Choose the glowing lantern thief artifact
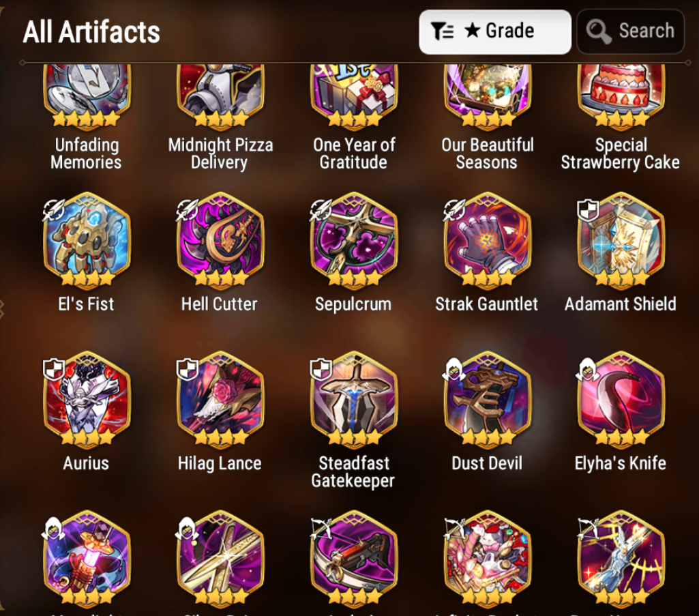699x616 pixels. pyautogui.click(x=87, y=558)
